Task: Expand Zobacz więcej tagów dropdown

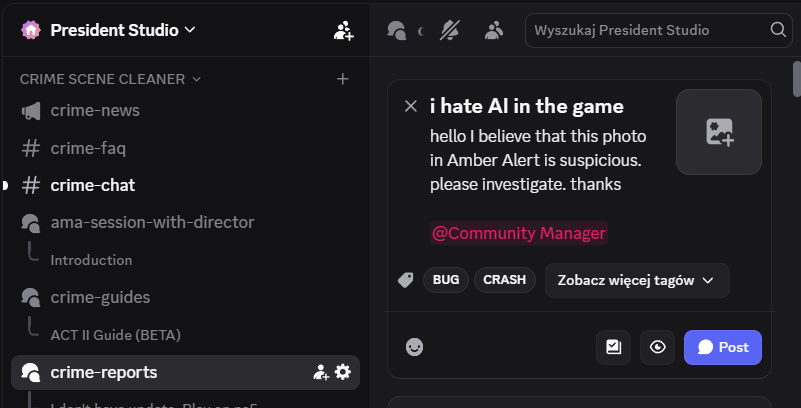Action: pos(636,280)
